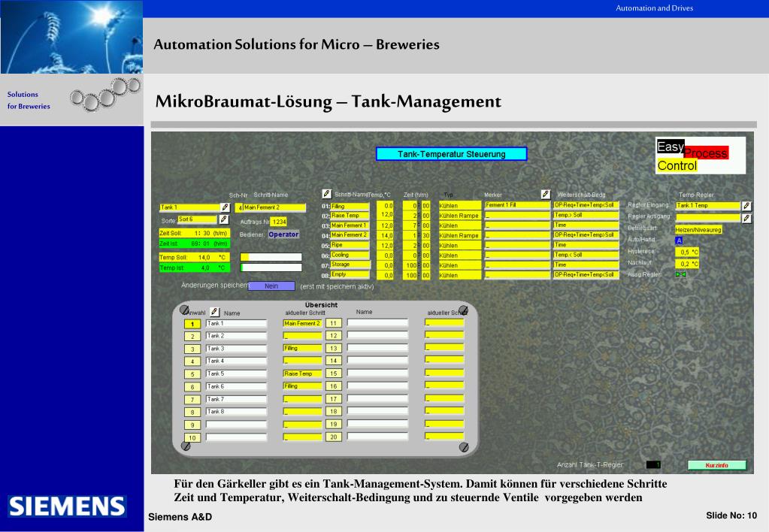Click the Merker field Ferment 1 Fill

tap(517, 205)
